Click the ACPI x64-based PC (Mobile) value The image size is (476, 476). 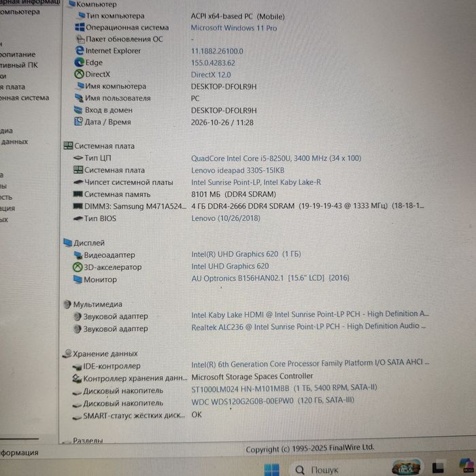click(x=238, y=16)
